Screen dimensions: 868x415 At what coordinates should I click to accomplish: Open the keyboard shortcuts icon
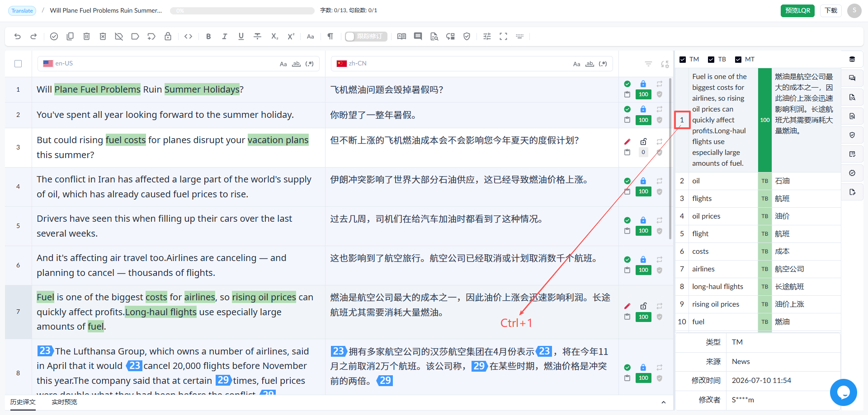point(519,37)
